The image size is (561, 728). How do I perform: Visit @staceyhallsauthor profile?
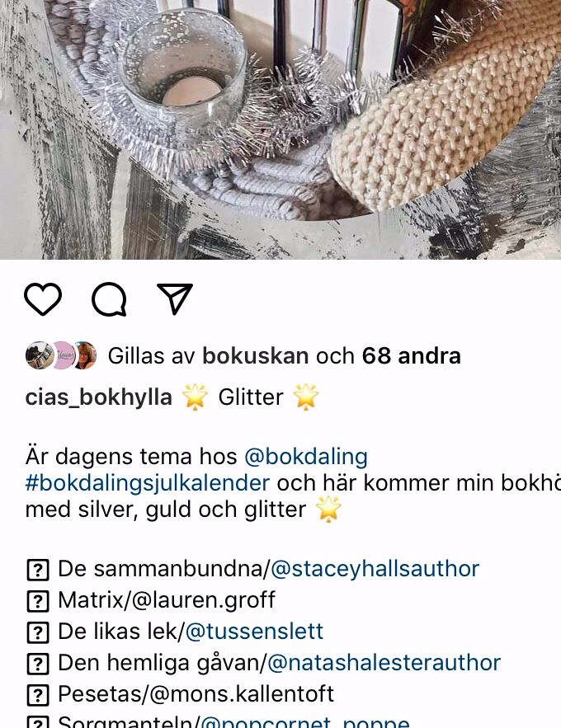[375, 569]
